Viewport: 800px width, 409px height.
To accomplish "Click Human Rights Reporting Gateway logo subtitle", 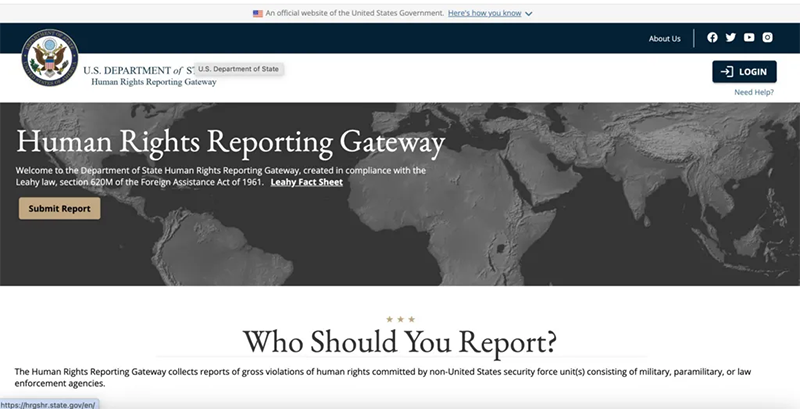I will coord(153,82).
